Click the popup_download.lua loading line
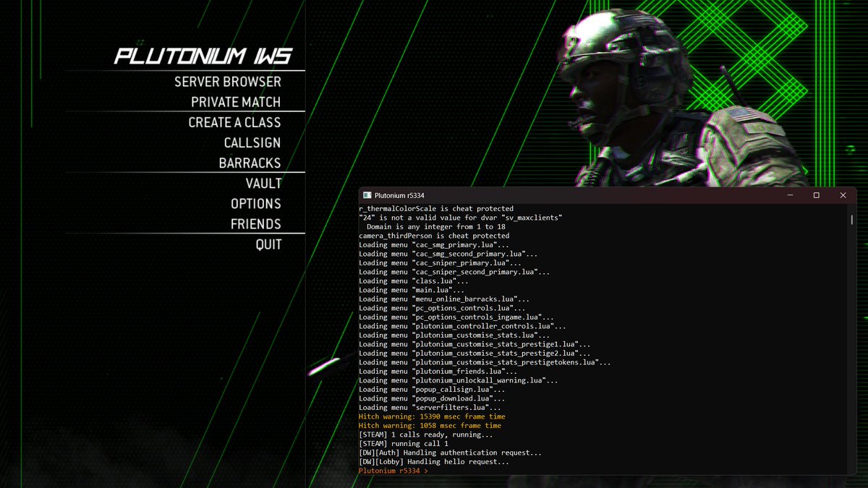 [432, 398]
